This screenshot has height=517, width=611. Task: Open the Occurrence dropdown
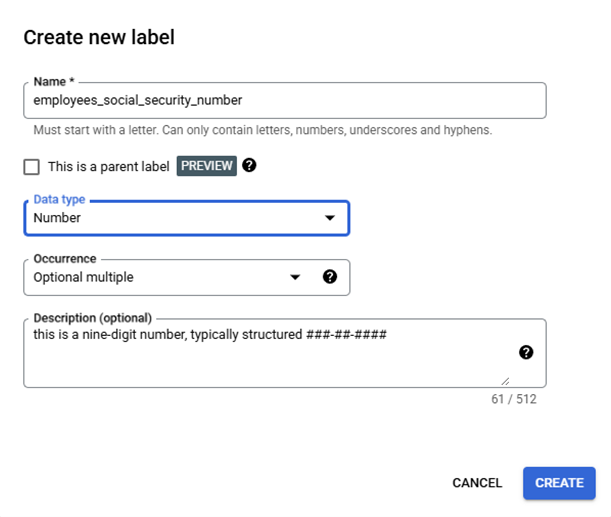(x=160, y=277)
